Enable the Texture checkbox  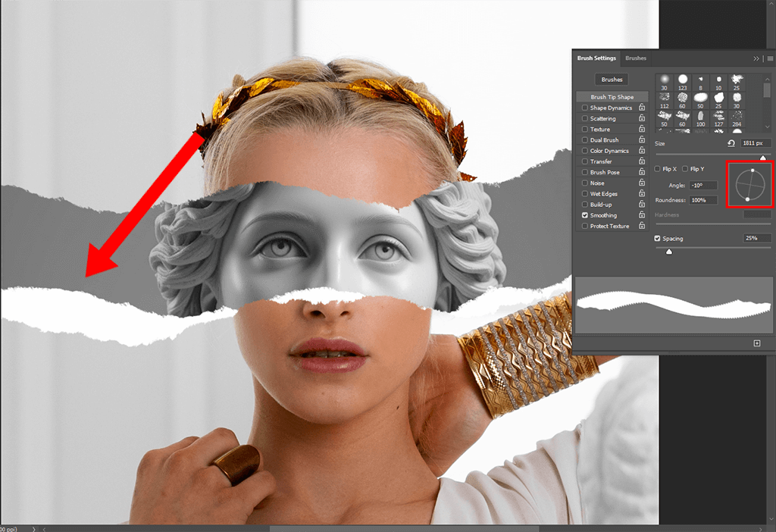click(x=585, y=129)
